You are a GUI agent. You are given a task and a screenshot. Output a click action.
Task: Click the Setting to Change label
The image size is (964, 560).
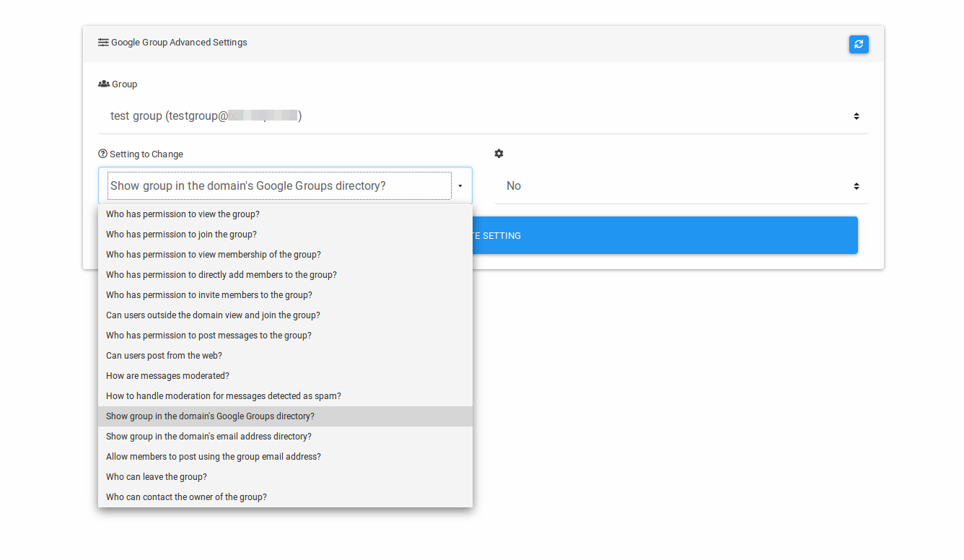click(146, 154)
